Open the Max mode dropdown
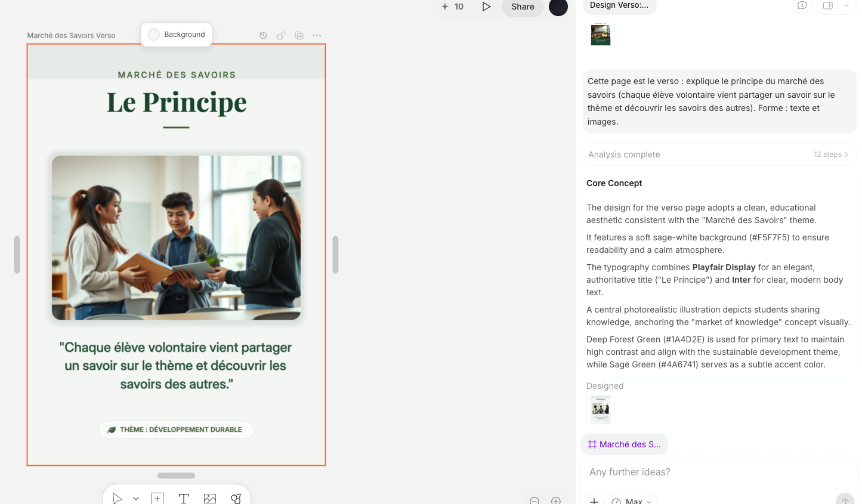 (632, 500)
